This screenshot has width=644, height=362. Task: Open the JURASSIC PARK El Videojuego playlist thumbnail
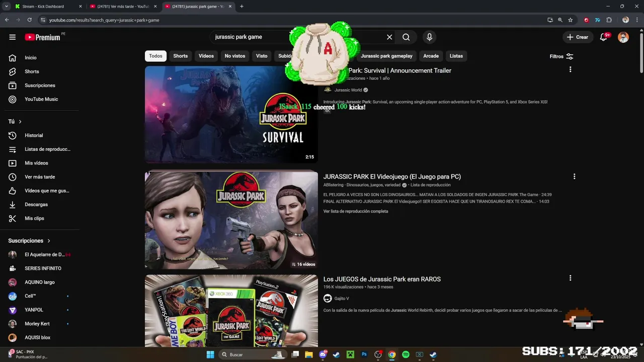(x=231, y=220)
